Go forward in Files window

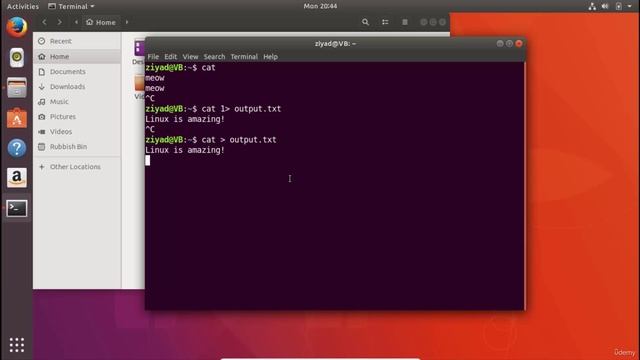[60, 22]
